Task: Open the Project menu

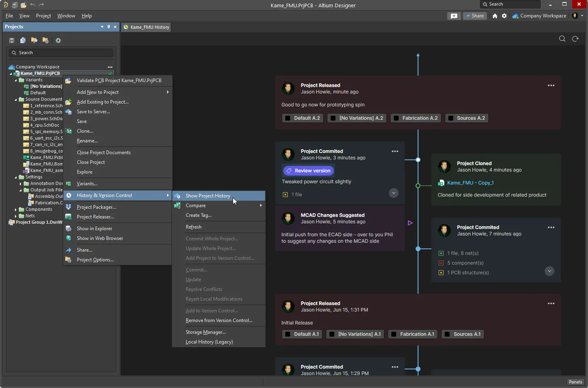Action: pyautogui.click(x=43, y=16)
